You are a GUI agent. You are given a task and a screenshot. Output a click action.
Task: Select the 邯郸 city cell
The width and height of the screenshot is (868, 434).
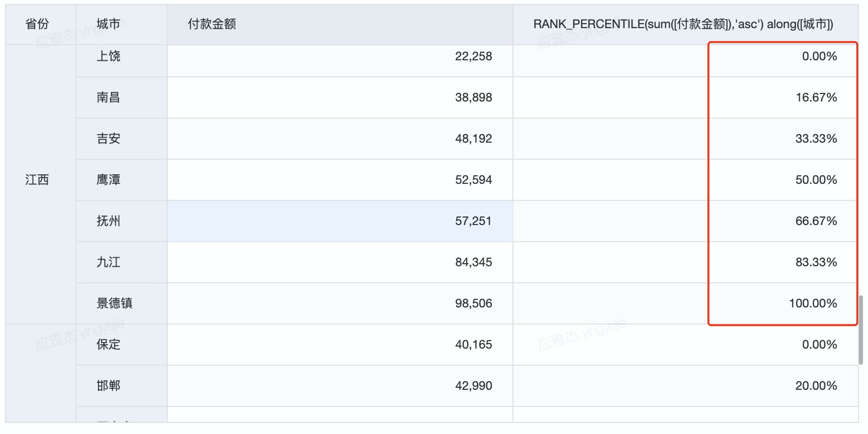pyautogui.click(x=122, y=386)
